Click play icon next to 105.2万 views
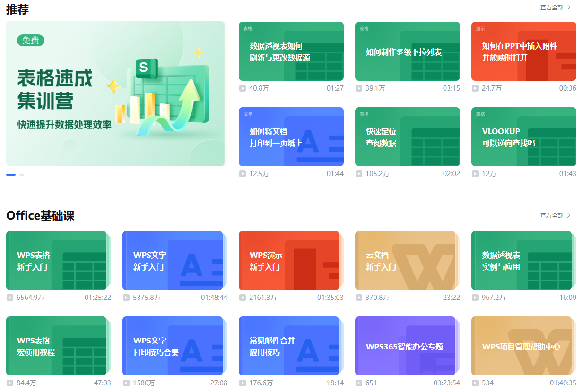Viewport: 583px width, 392px height. [x=359, y=174]
